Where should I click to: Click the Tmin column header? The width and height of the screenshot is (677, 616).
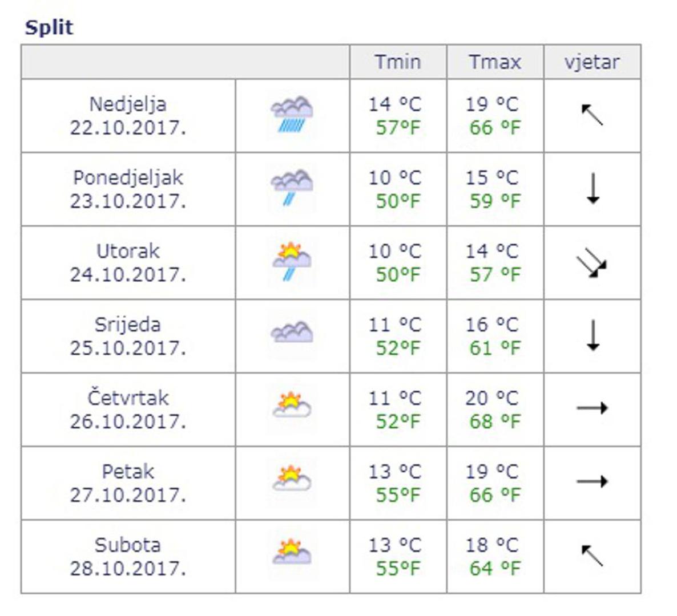click(x=398, y=62)
